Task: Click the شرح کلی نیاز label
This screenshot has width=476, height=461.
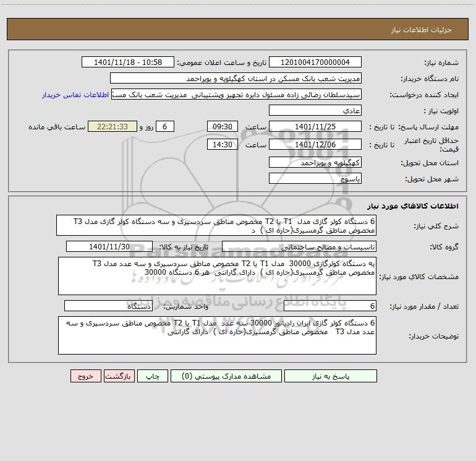Action: click(x=436, y=226)
